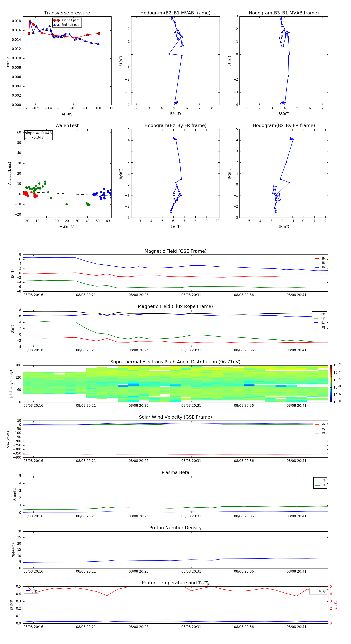Click the Suprathermal Electrons Pitch Angle Distribution title

point(175,362)
